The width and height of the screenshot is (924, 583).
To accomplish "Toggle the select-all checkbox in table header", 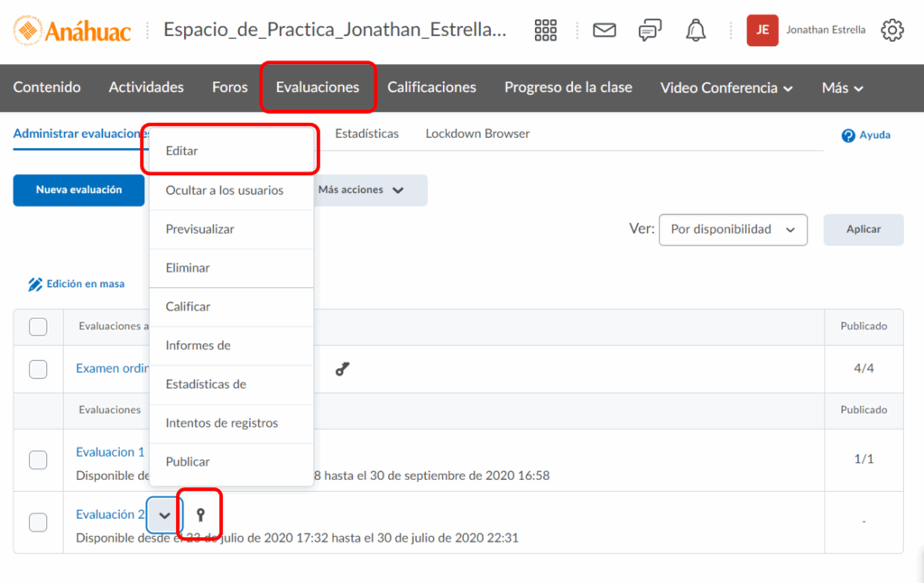I will [38, 327].
